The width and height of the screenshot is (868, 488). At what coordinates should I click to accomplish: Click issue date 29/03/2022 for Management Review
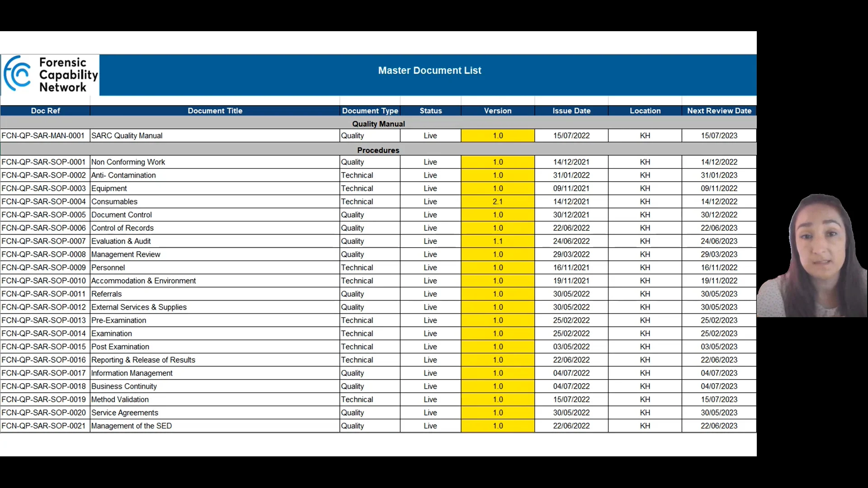(x=571, y=254)
